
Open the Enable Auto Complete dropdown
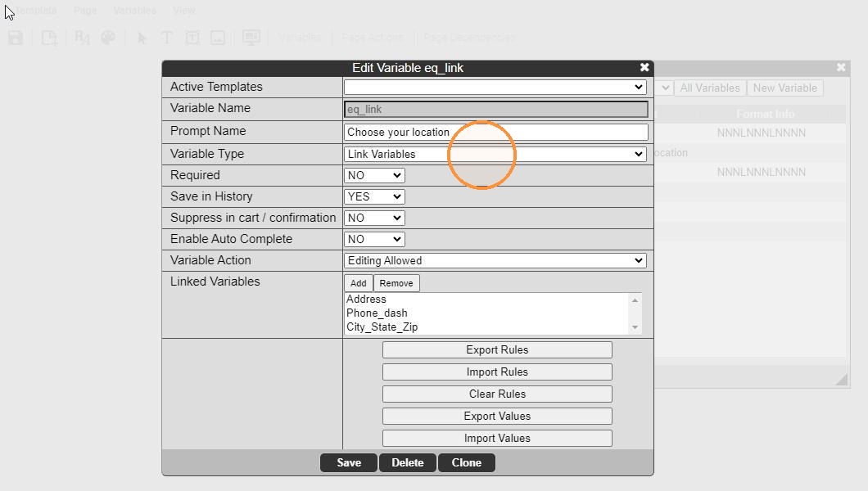[x=374, y=239]
